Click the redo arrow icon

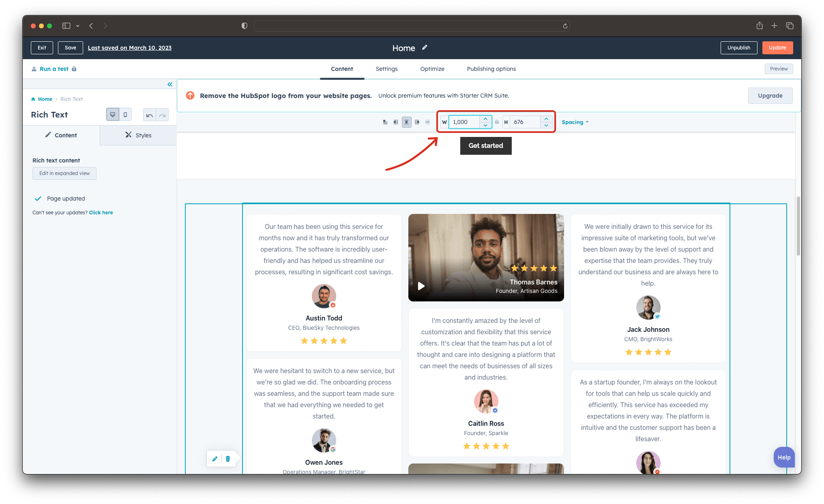pos(162,115)
